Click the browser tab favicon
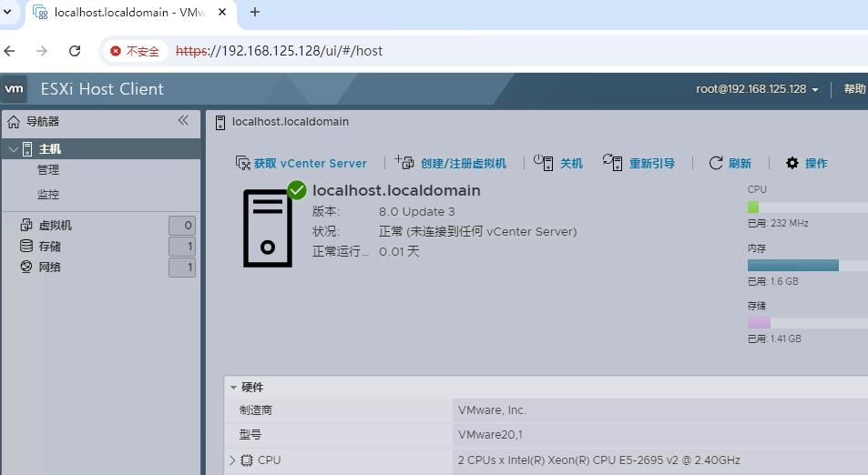Screen dimensions: 868x475 click(x=40, y=12)
